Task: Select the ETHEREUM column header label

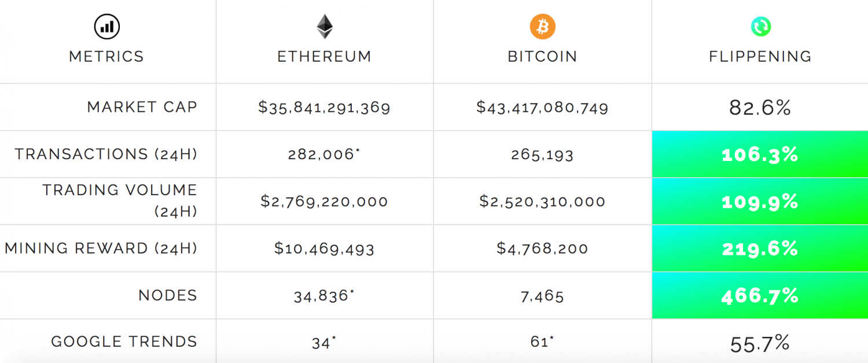Action: coord(325,57)
